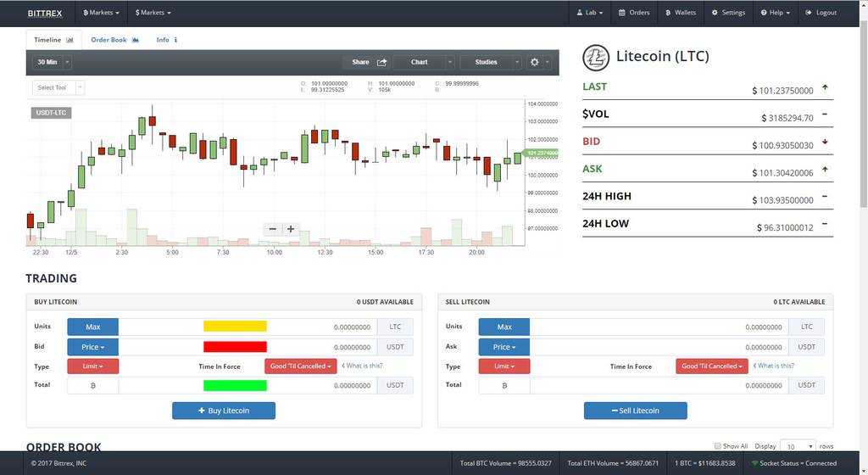868x475 pixels.
Task: Click the Total input in Sell Litecoin
Action: 659,385
